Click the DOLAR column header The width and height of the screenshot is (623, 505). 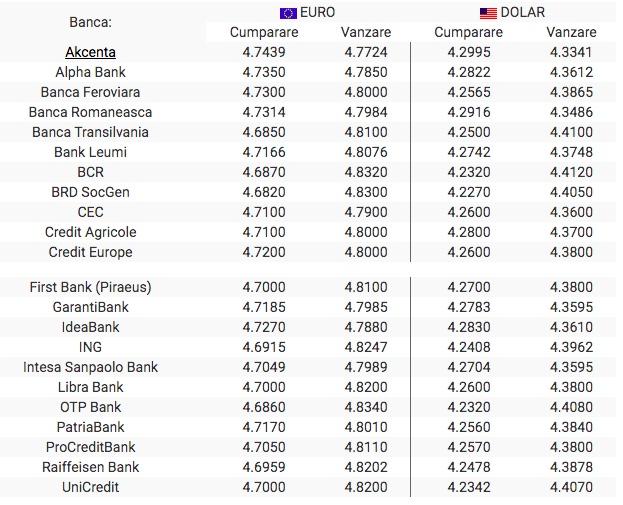coord(521,13)
